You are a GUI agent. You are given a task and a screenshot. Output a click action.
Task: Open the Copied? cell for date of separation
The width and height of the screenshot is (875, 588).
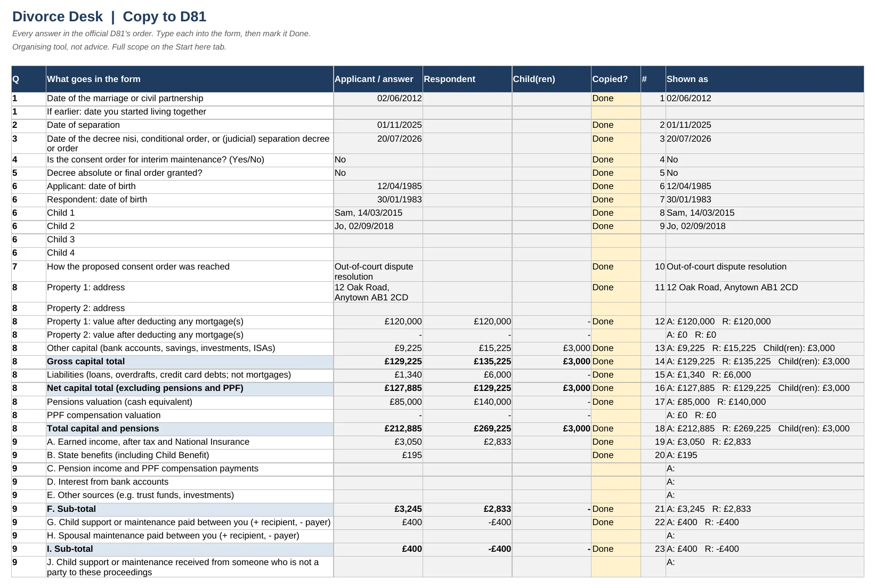tap(615, 126)
